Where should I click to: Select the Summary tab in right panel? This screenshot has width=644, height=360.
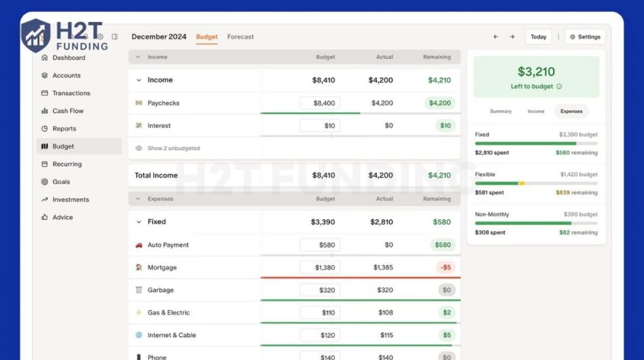tap(501, 111)
